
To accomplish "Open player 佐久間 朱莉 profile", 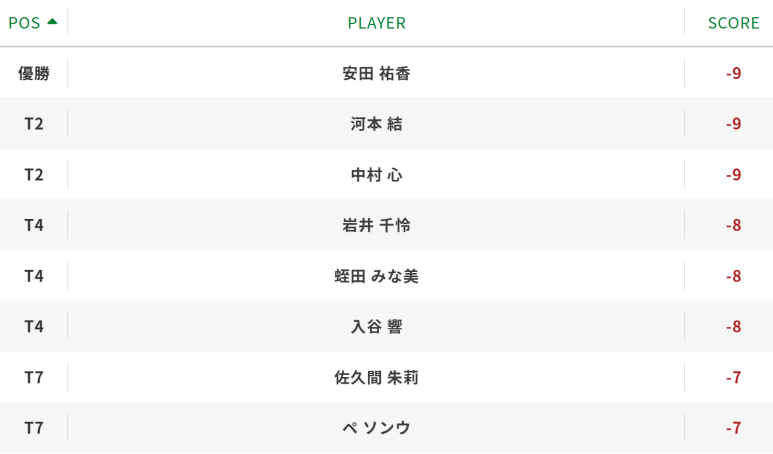I will point(377,377).
